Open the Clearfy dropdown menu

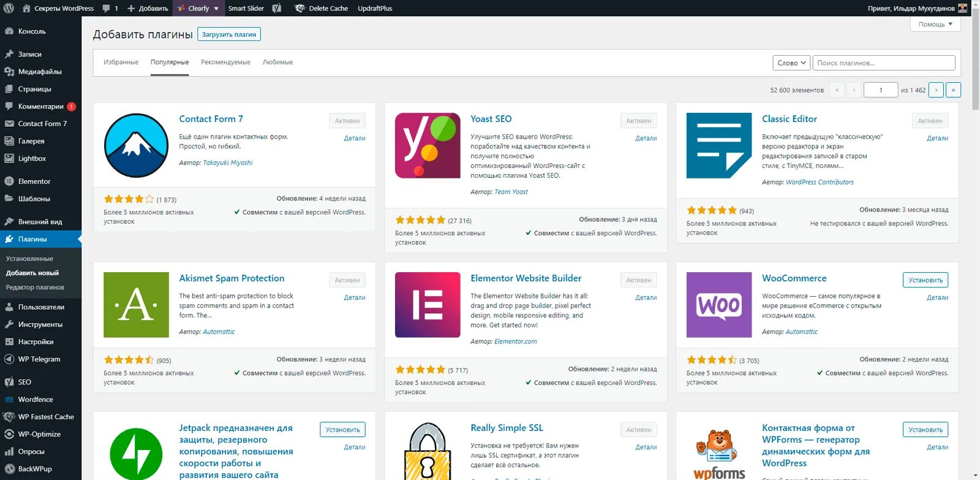point(198,9)
